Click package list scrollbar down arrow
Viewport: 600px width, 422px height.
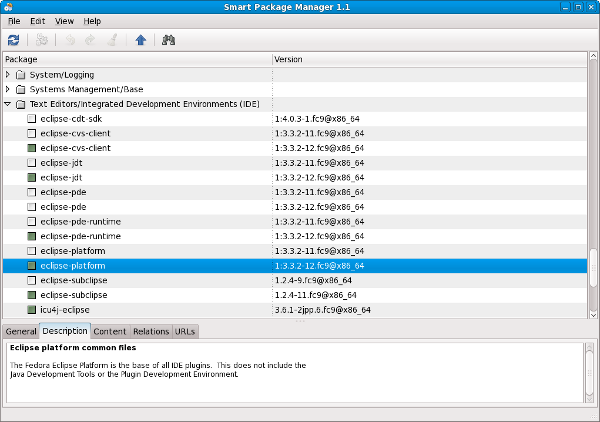tap(593, 315)
